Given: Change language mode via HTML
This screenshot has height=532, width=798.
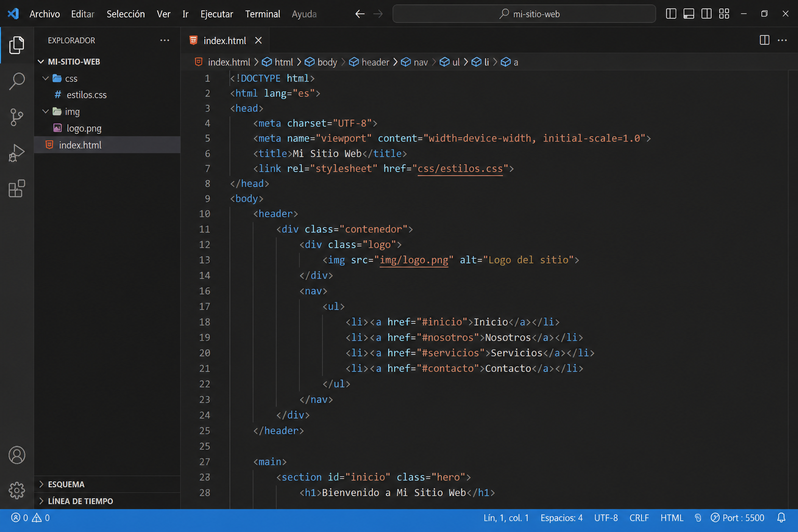Looking at the screenshot, I should tap(672, 518).
